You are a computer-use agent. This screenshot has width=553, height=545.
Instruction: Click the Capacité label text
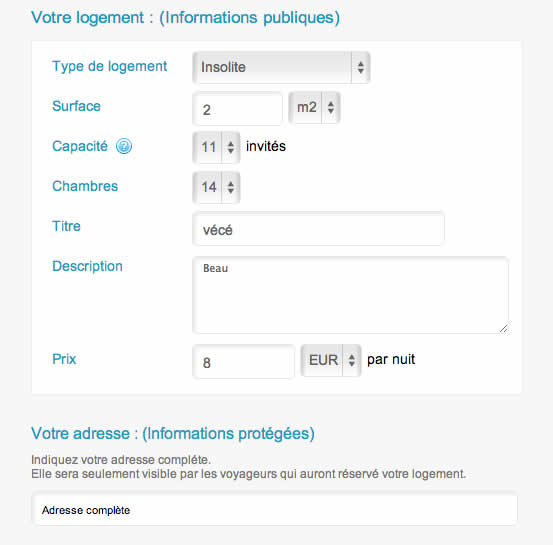[80, 146]
